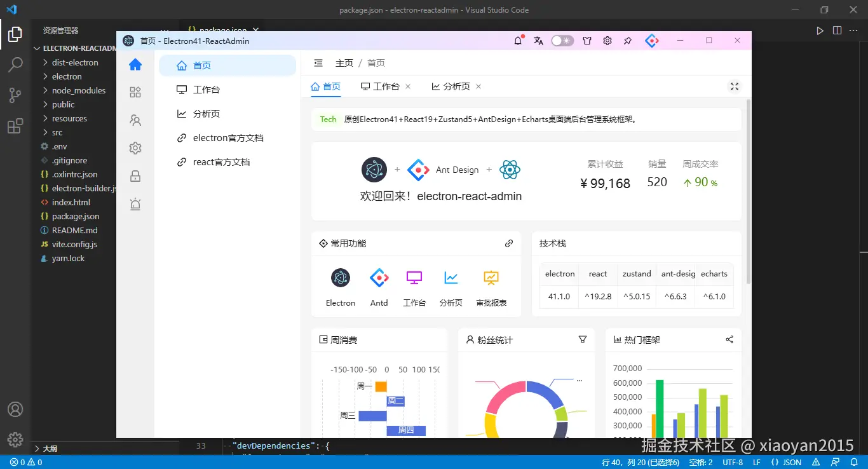This screenshot has width=868, height=469.
Task: Open the notification bell in Electron app
Action: point(519,41)
